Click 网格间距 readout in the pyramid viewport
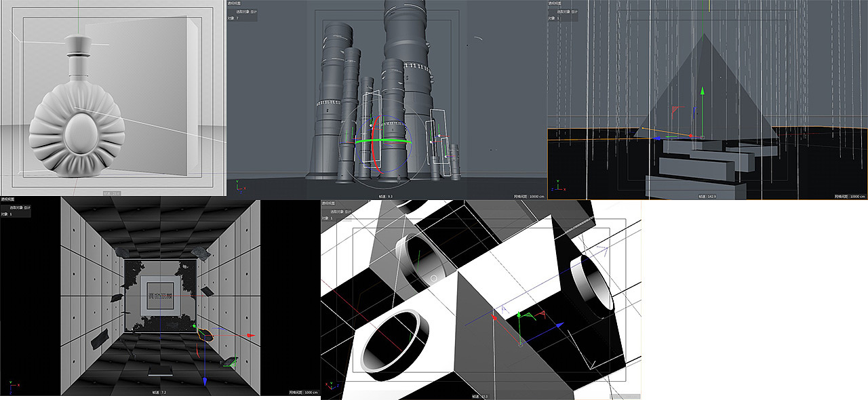 849,197
